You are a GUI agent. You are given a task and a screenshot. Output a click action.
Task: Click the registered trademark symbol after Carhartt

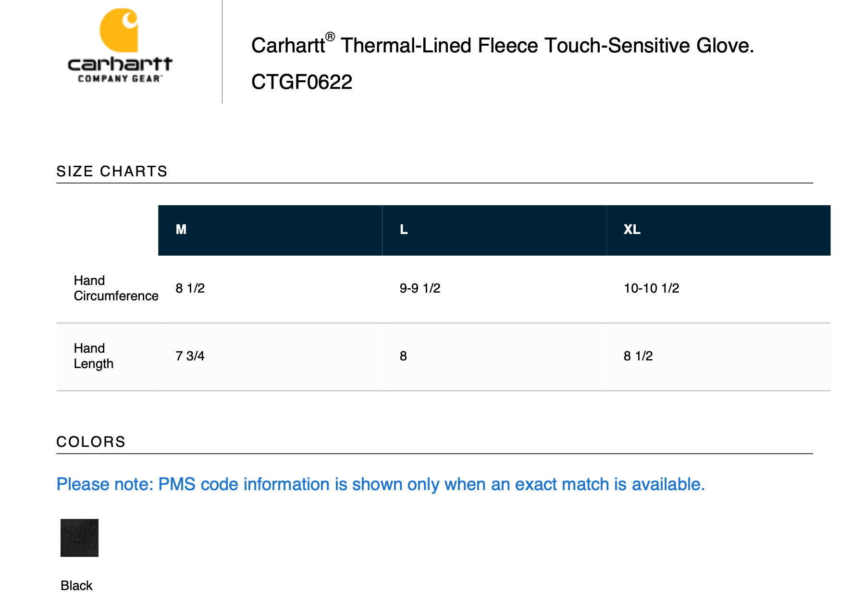coord(330,37)
